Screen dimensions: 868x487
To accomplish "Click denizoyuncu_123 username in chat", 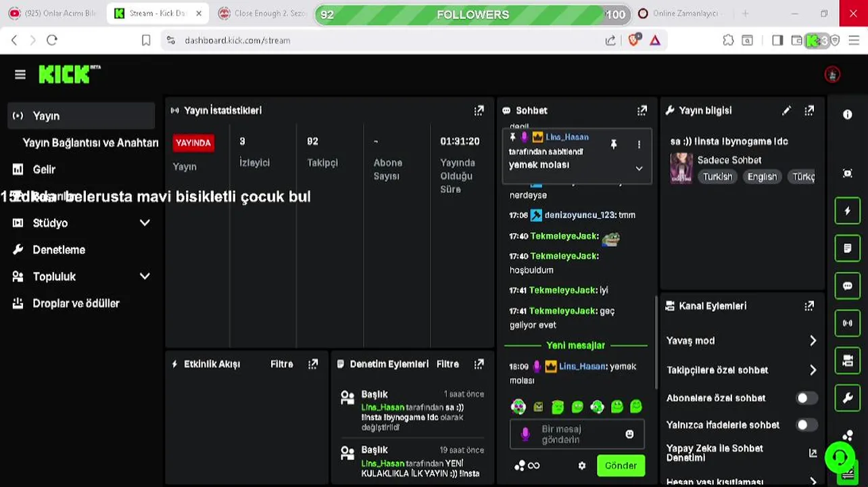I will pyautogui.click(x=580, y=215).
